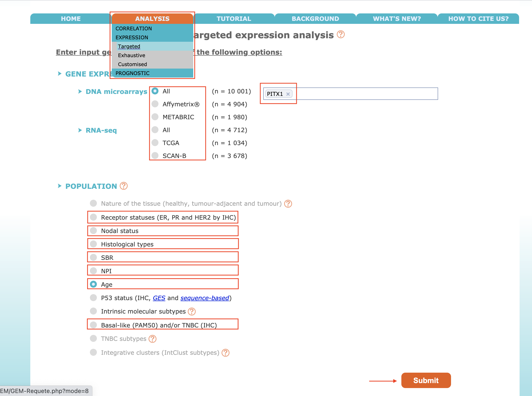Choose Basal-like (PAM50) and/or TNBC option
532x396 pixels.
pyautogui.click(x=93, y=325)
